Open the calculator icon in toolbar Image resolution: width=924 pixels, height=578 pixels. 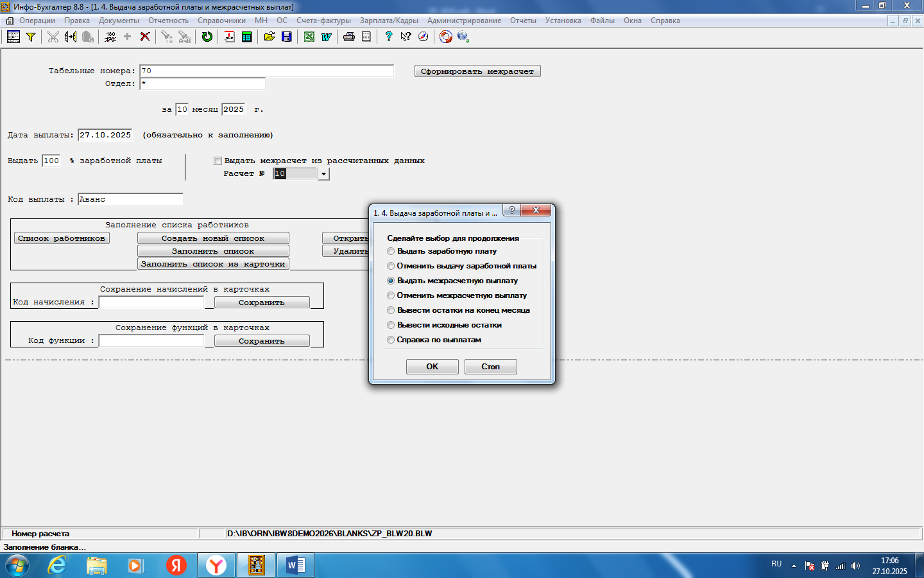point(246,37)
